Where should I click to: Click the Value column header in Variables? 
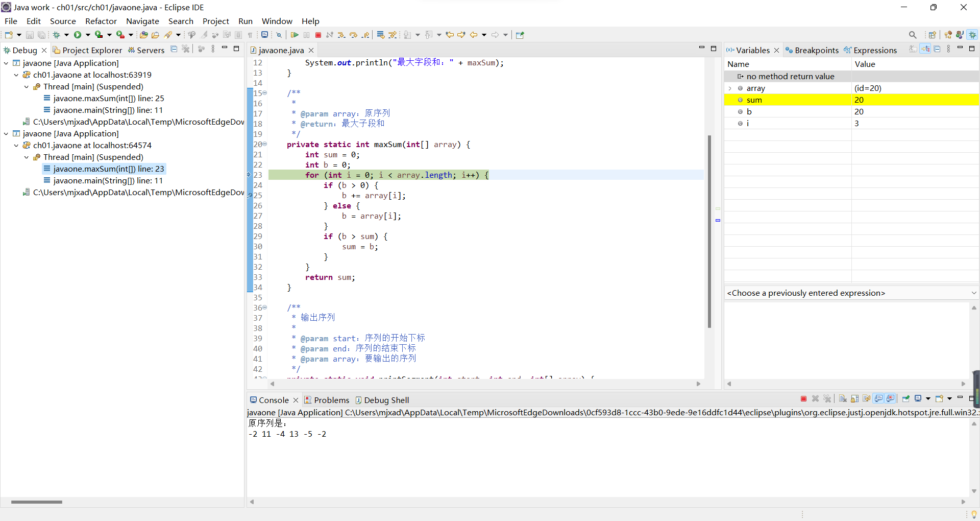pyautogui.click(x=915, y=64)
